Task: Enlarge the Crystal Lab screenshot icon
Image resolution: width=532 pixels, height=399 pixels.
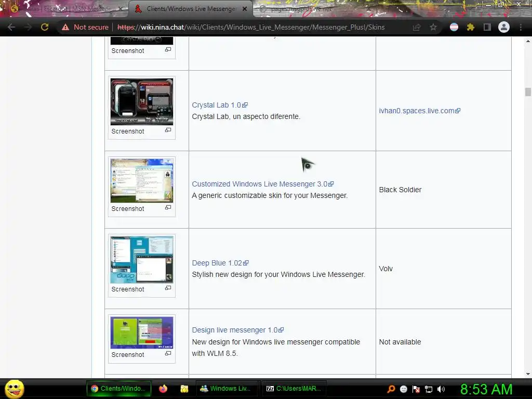Action: [168, 130]
